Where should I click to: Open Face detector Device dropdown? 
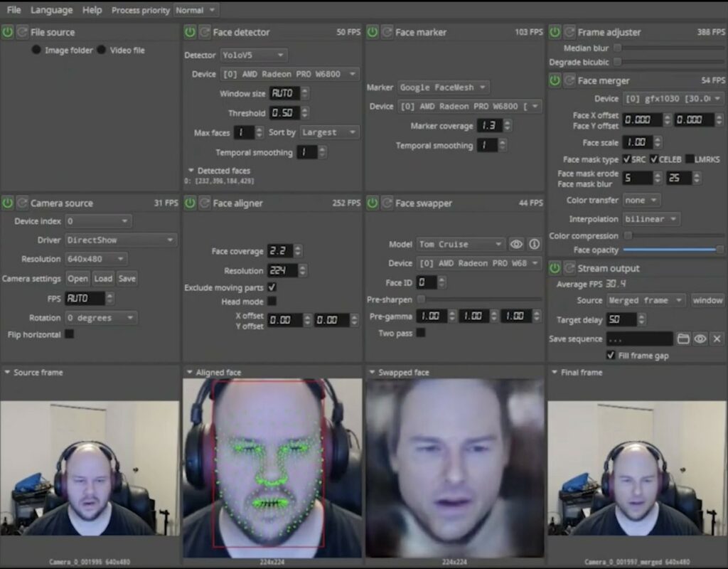289,74
